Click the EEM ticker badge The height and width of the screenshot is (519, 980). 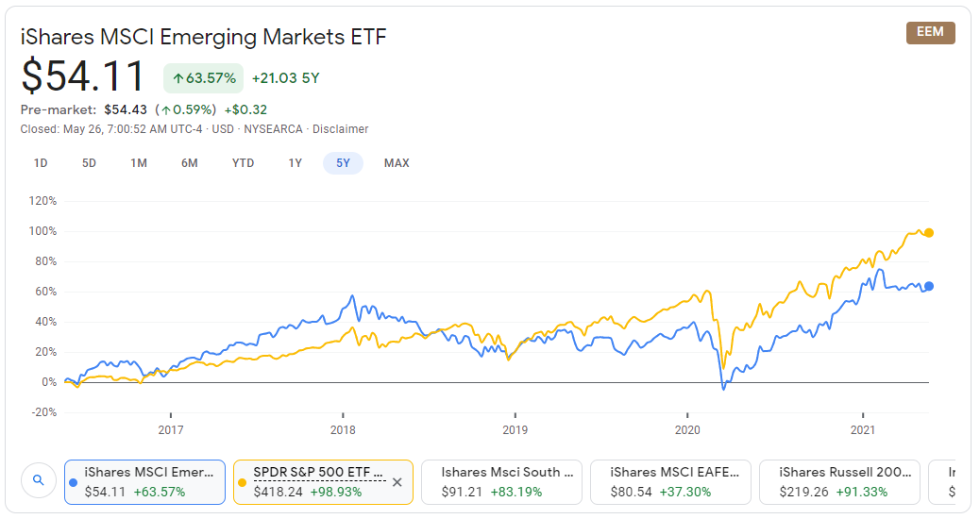coord(931,32)
